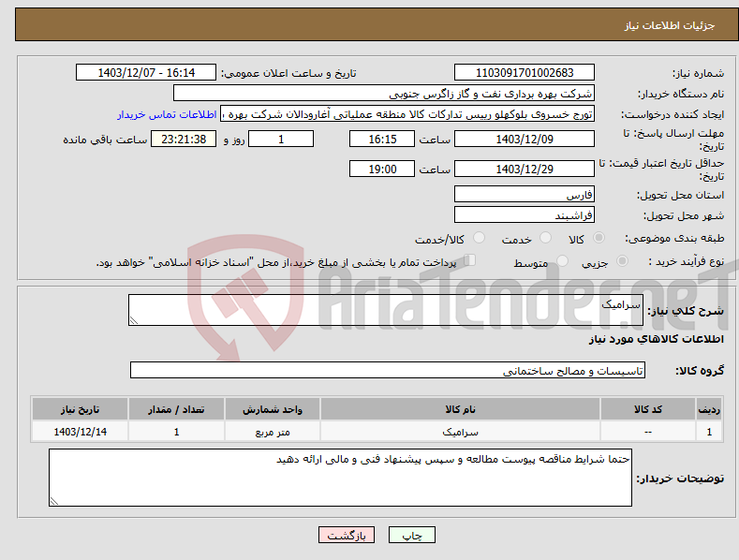Click the need date cell 1403/12/14
The width and height of the screenshot is (739, 560).
(81, 432)
